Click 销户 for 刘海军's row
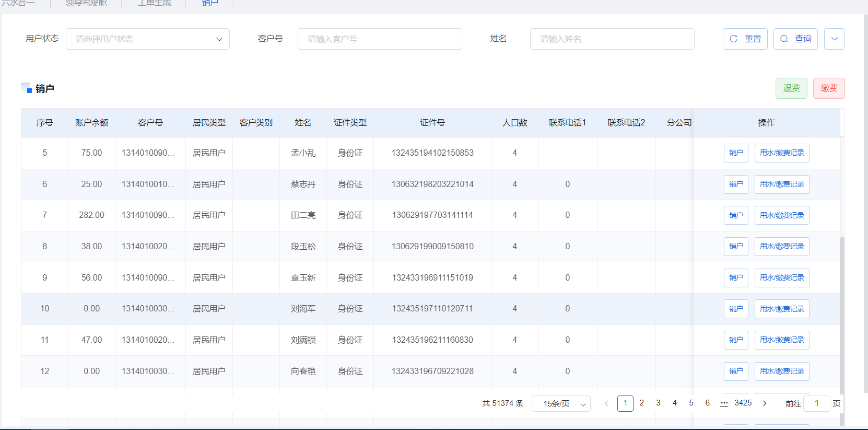Image resolution: width=868 pixels, height=430 pixels. pyautogui.click(x=736, y=309)
